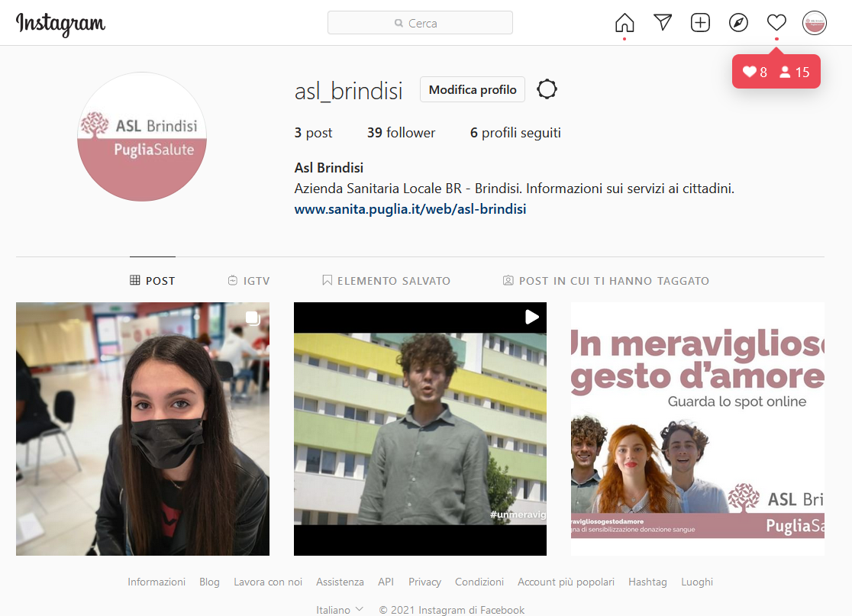
Task: Click the carousel multi-image icon on first post
Action: coord(253,318)
